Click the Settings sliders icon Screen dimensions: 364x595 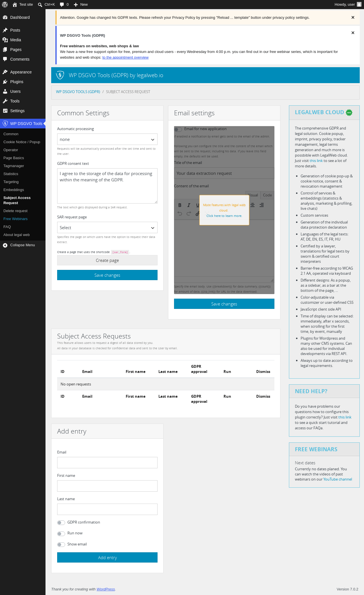coord(5,111)
